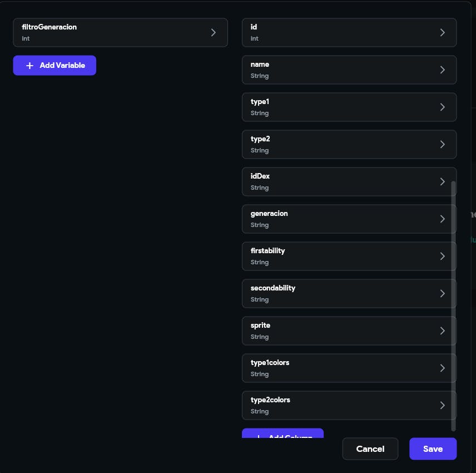Click the partially visible Add Column button
476x473 pixels.
pos(282,433)
